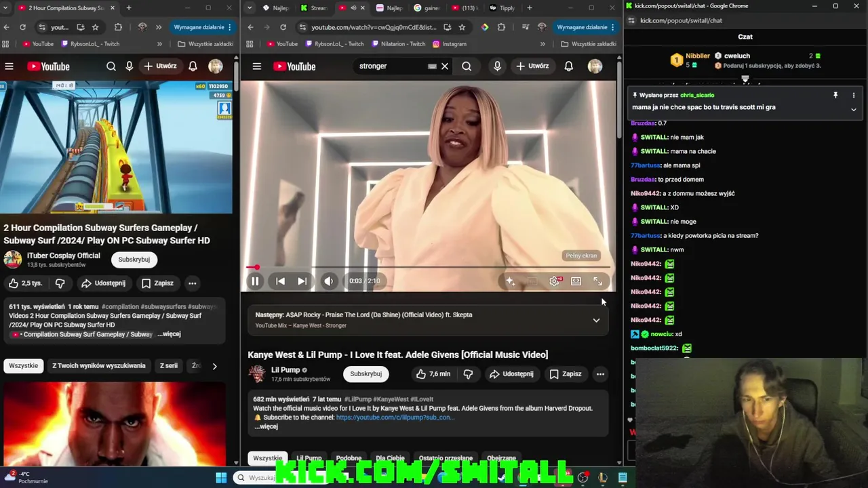The height and width of the screenshot is (488, 868).
Task: Skip to next video in the player
Action: [x=302, y=281]
